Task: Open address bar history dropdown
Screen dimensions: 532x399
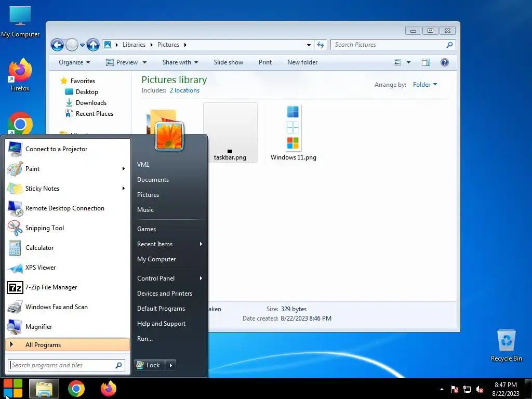Action: pyautogui.click(x=309, y=45)
